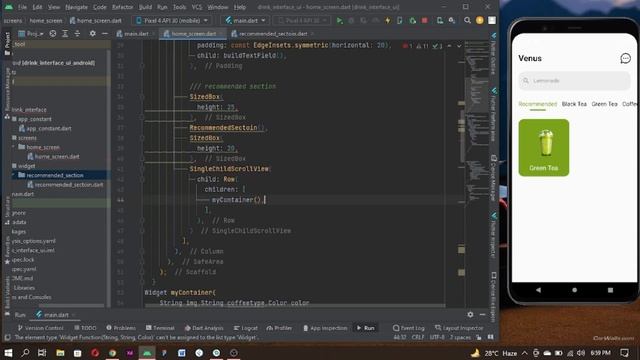Open Dart Analysis tool window
640x360 pixels.
tap(204, 328)
